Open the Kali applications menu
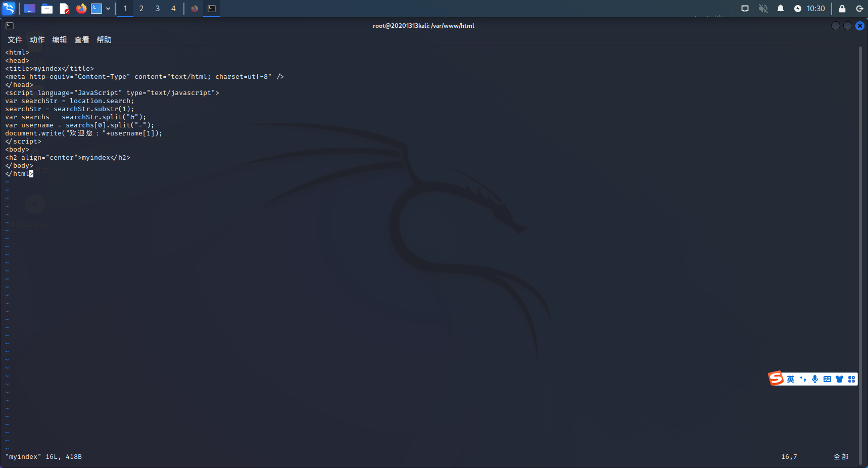This screenshot has height=468, width=868. 9,9
